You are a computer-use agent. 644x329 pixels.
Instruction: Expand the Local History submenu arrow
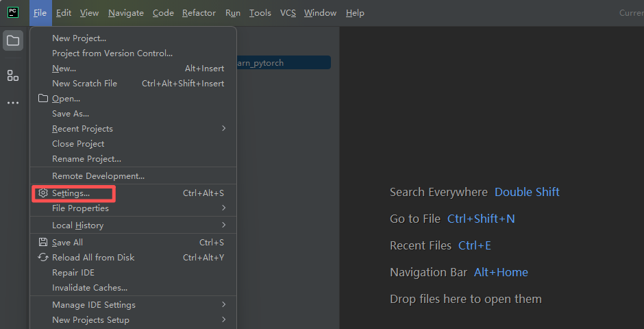point(223,225)
